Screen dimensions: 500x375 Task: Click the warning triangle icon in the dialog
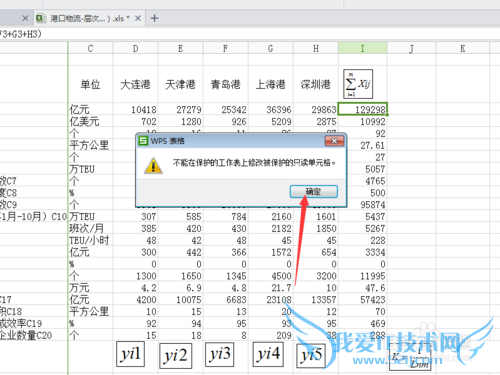153,166
